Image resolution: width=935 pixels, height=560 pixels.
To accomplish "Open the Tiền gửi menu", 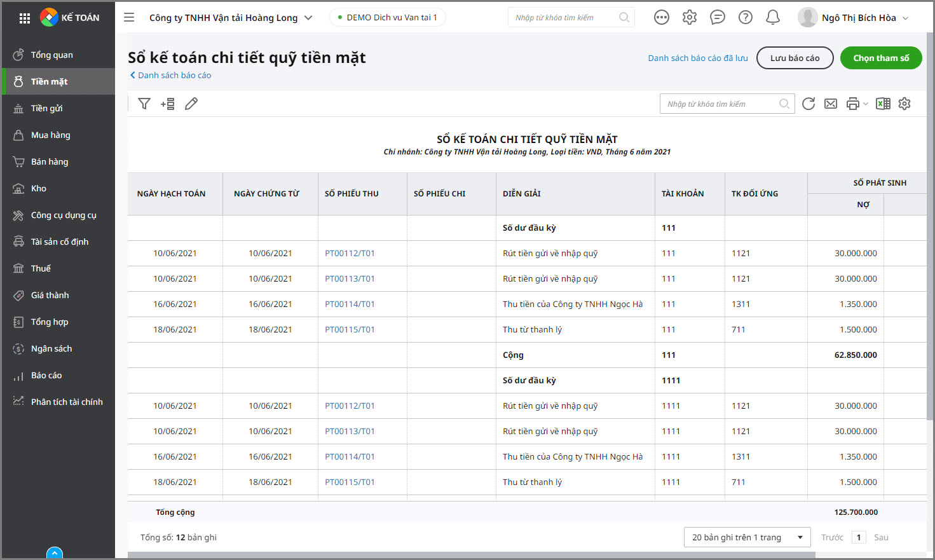I will pos(47,108).
